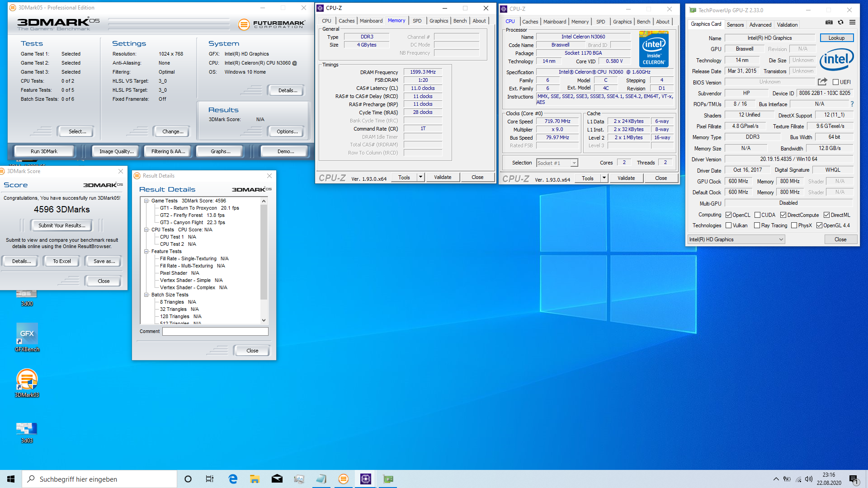Click Result Details scrollbar down arrow
This screenshot has height=488, width=868.
click(264, 320)
